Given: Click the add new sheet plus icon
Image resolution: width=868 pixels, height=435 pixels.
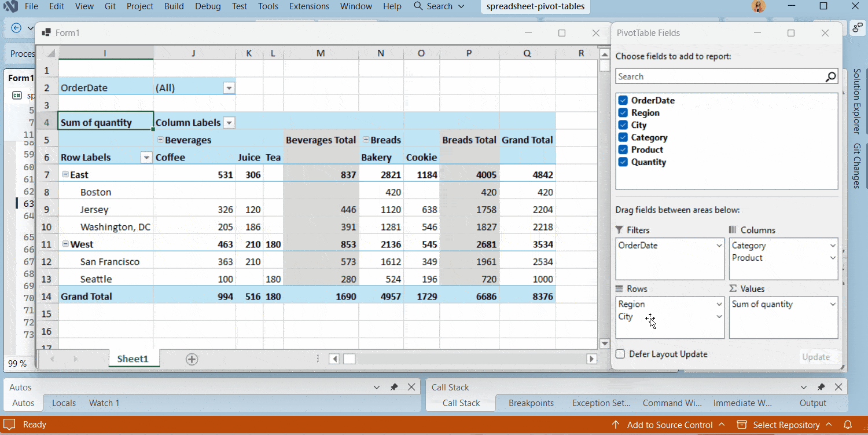Looking at the screenshot, I should (x=192, y=359).
